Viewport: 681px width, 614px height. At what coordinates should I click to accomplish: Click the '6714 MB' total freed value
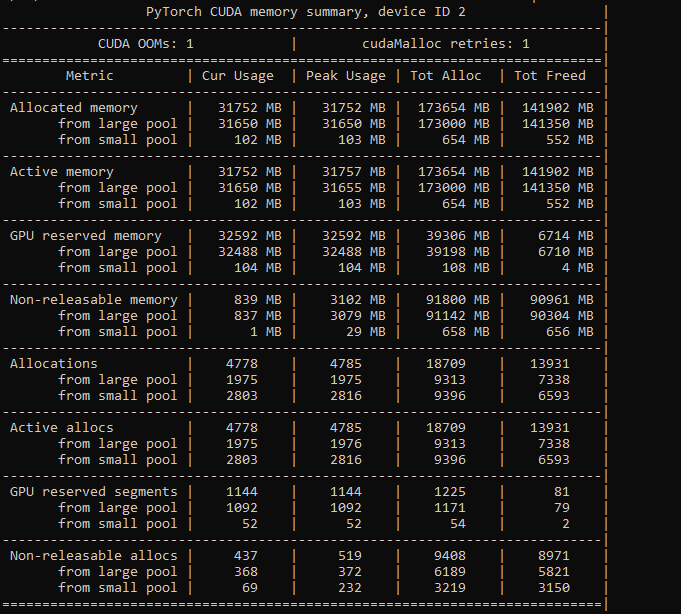point(565,236)
